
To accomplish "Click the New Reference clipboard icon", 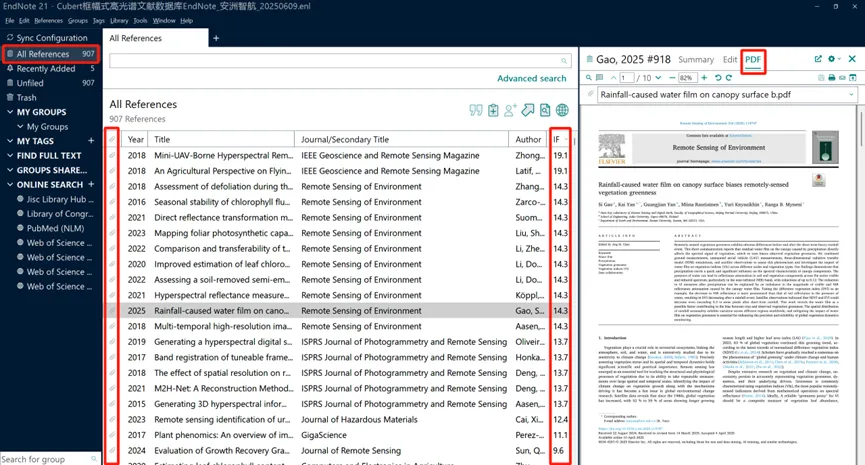I will click(493, 110).
